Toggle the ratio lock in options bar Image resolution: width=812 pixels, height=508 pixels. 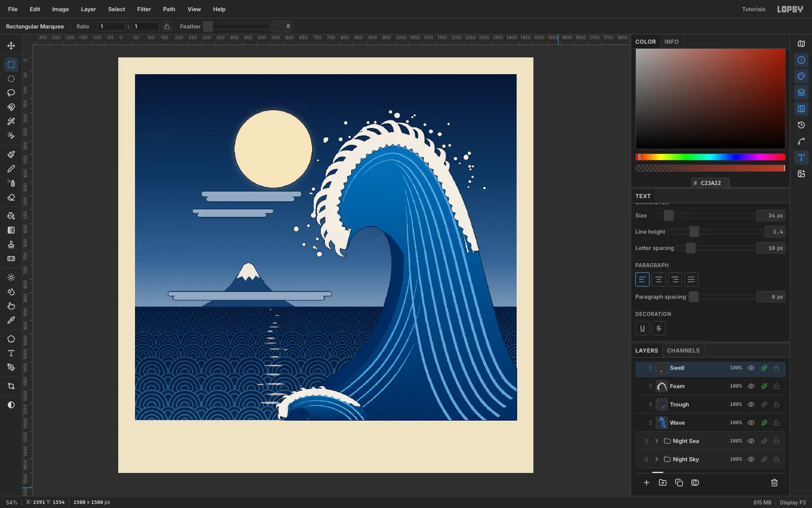167,26
